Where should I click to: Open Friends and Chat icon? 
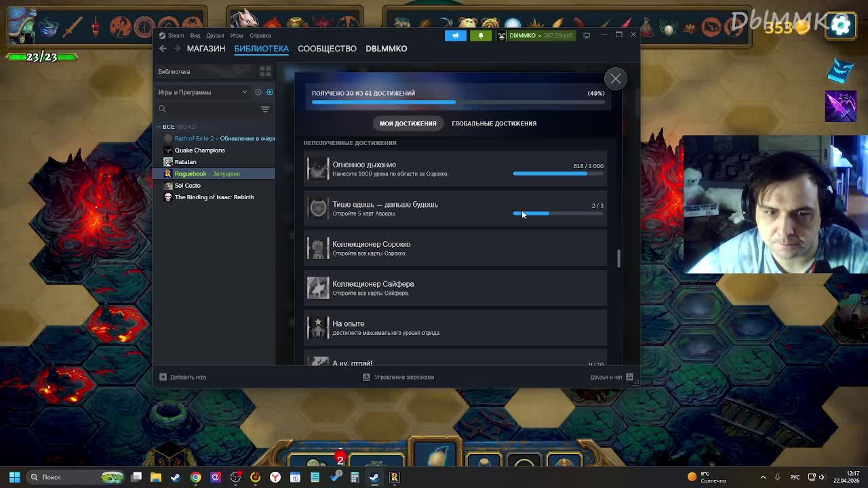(629, 377)
